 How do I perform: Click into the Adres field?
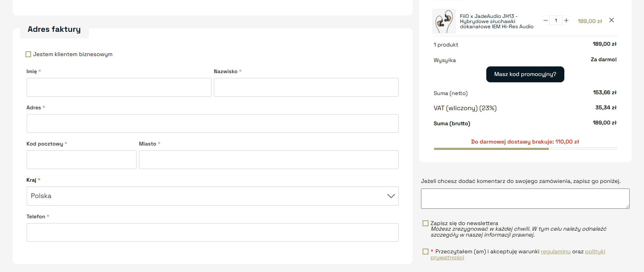pos(212,124)
